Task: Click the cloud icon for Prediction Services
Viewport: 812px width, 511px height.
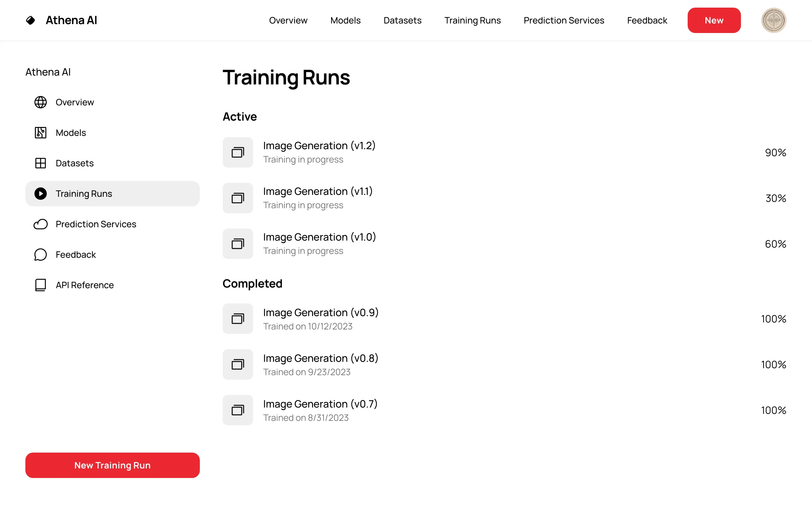Action: pyautogui.click(x=41, y=224)
